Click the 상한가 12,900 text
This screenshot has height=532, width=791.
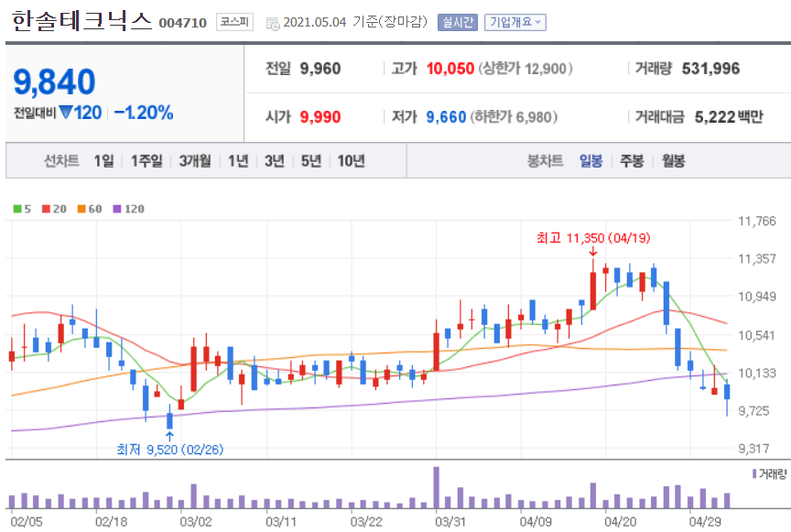coord(526,69)
